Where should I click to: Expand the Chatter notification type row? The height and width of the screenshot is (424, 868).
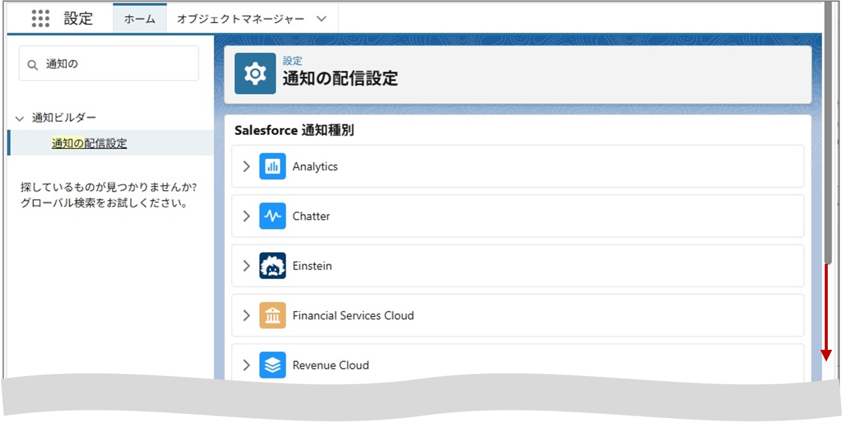[247, 216]
